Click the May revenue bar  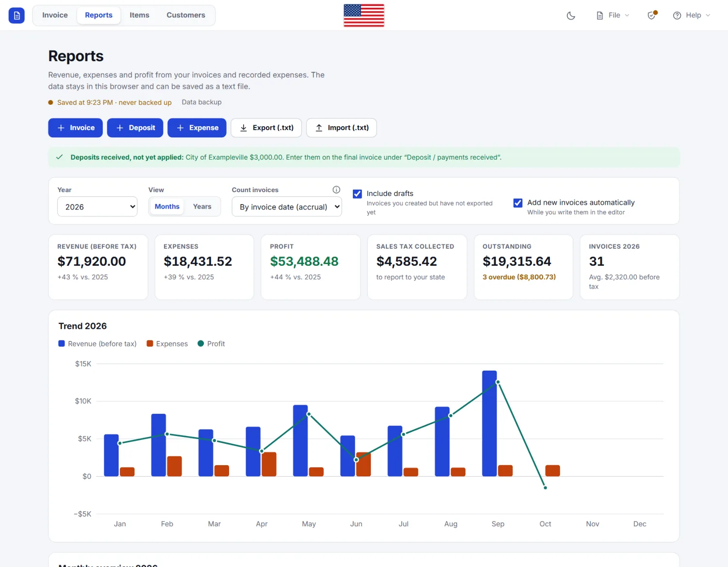click(x=300, y=440)
